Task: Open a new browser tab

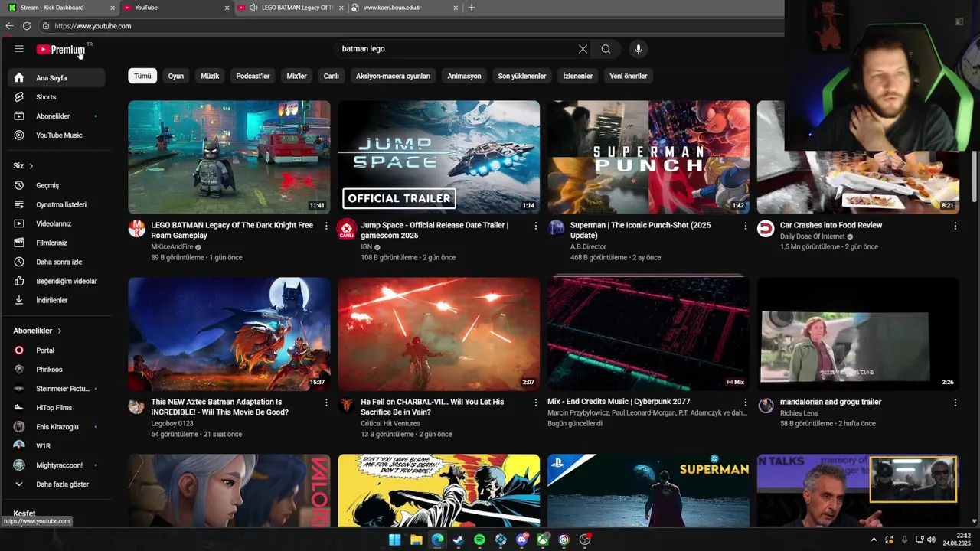Action: click(x=471, y=8)
